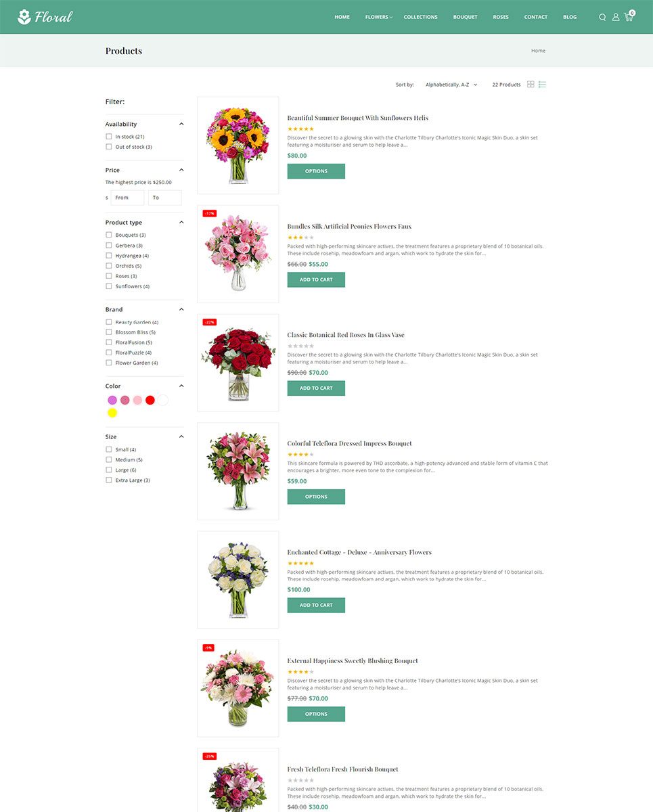Open Options for Summer Sunflowers bouquet
Screen dimensions: 653x812
point(316,171)
